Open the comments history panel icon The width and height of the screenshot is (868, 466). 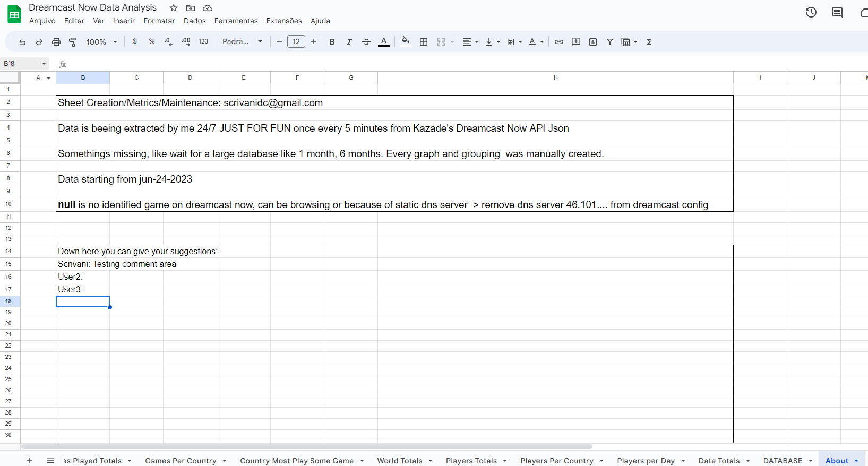(x=837, y=12)
